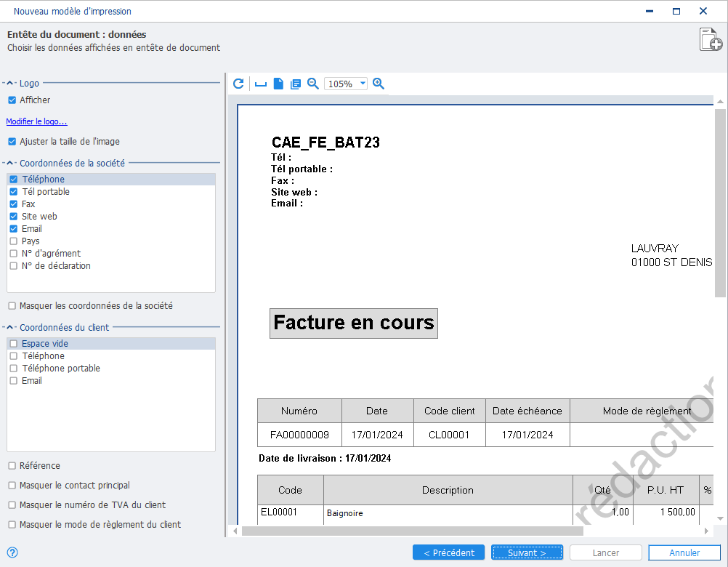Check Masquer les coordonnées de la société
Viewport: 728px width, 567px height.
pyautogui.click(x=12, y=306)
